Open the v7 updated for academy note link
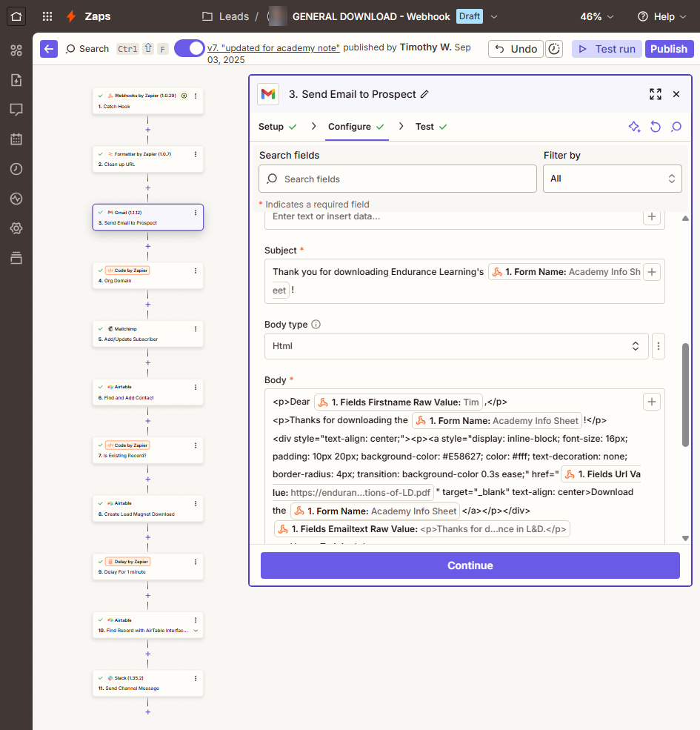The width and height of the screenshot is (700, 730). coord(273,47)
